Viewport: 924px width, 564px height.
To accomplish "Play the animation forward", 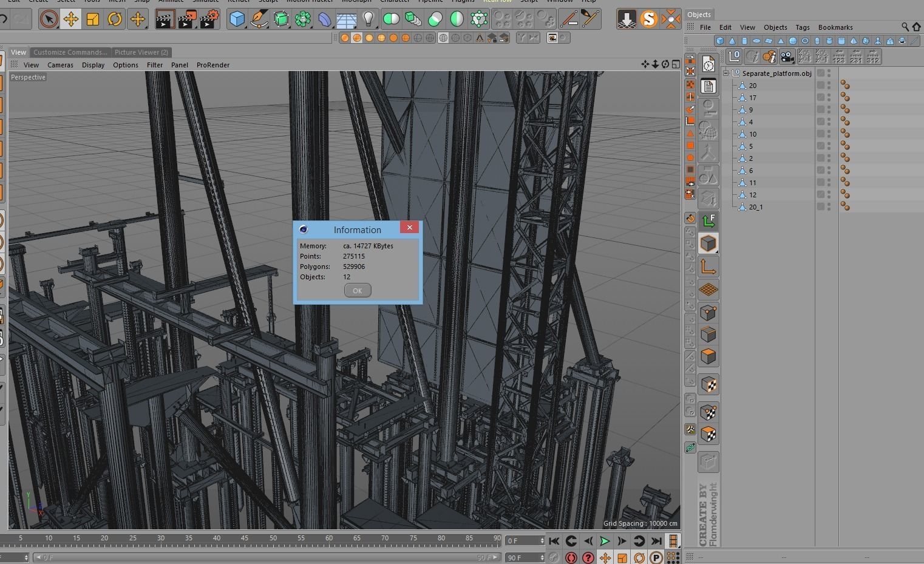I will click(x=605, y=541).
